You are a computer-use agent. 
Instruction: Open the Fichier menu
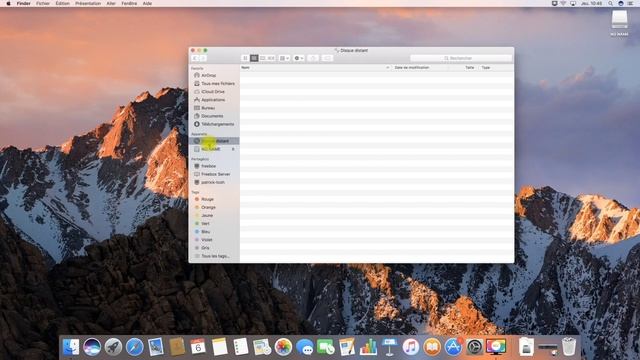(x=43, y=3)
